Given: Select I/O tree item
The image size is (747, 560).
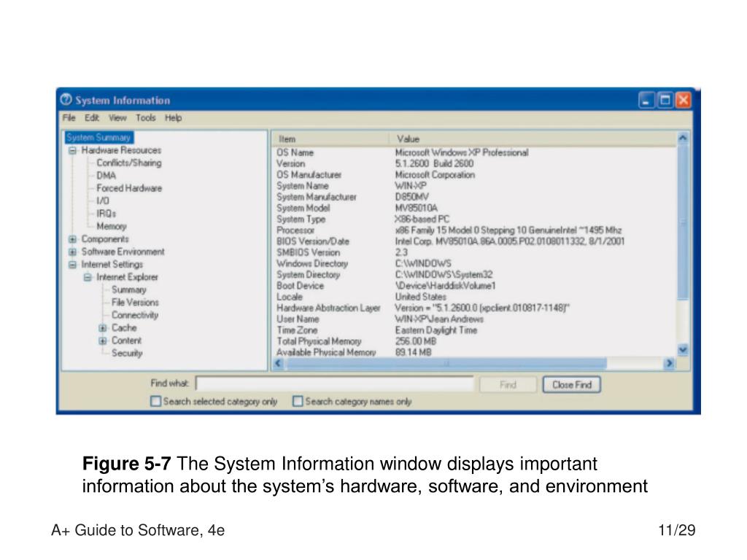Looking at the screenshot, I should (103, 201).
